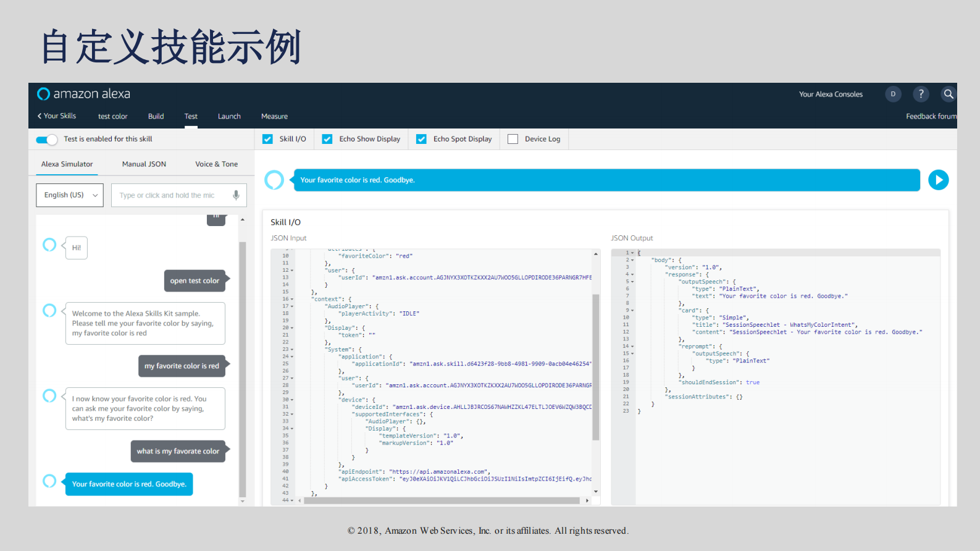Viewport: 980px width, 551px height.
Task: Play the Alexa response audio
Action: pos(939,180)
